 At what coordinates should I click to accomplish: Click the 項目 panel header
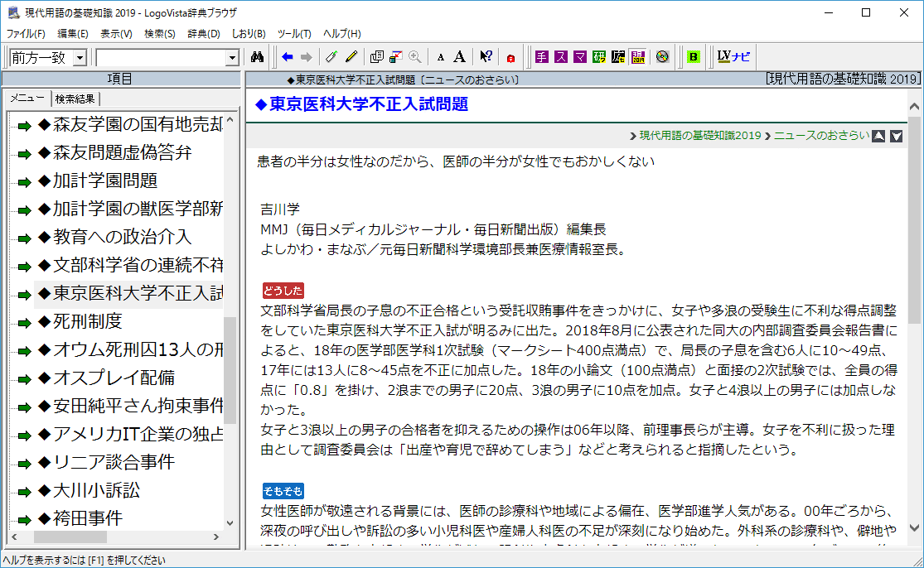coord(120,79)
